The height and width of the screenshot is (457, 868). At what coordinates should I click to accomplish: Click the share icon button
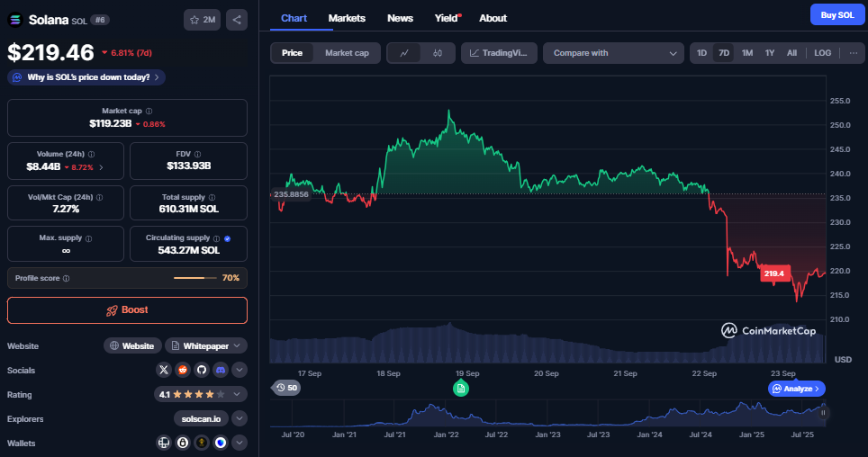tap(237, 20)
